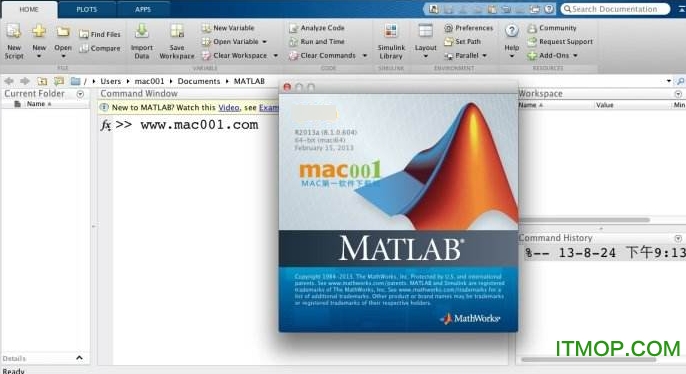
Task: Expand the Details panel chevron
Action: pos(79,358)
